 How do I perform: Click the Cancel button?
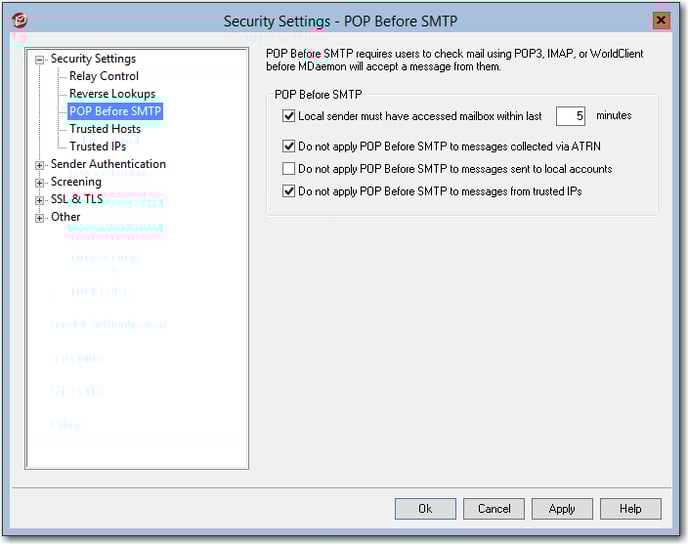[494, 508]
